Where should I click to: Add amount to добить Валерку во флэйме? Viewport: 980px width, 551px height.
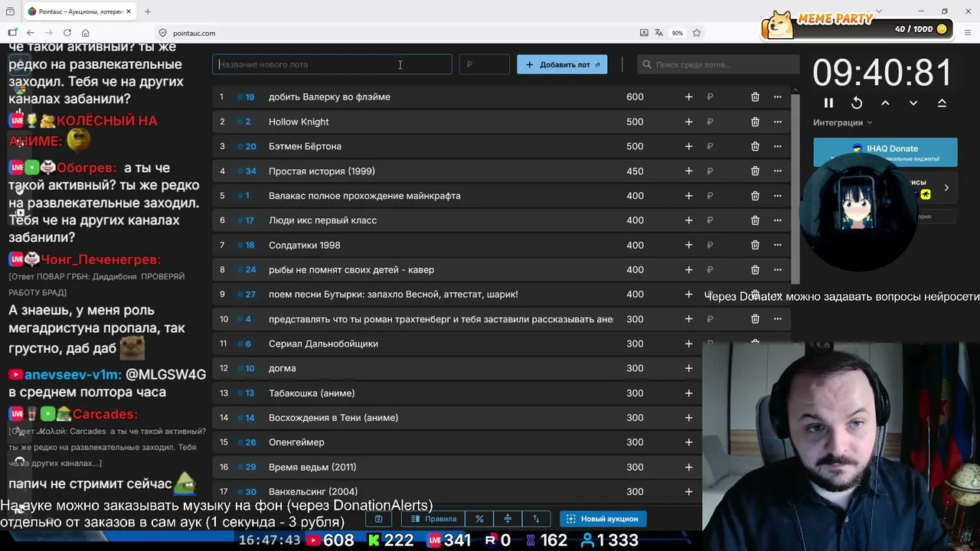pos(688,96)
